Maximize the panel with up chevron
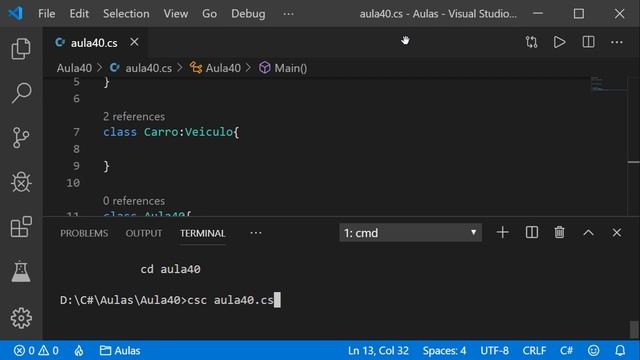The width and height of the screenshot is (640, 360). point(588,233)
